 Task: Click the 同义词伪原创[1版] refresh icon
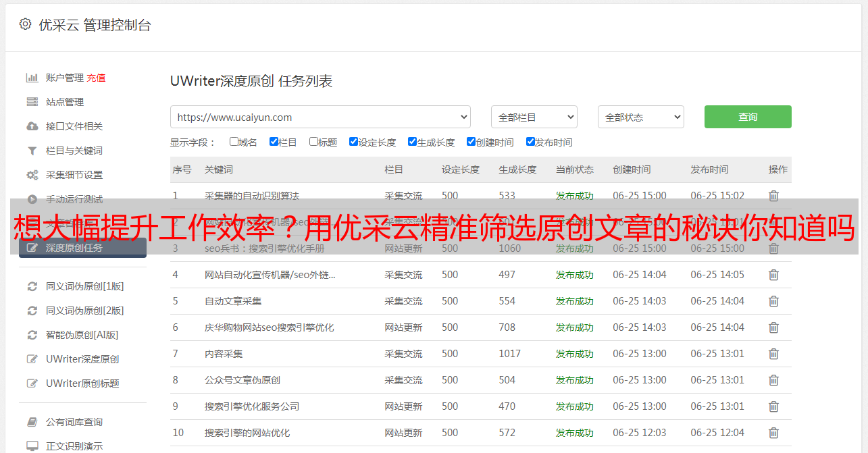click(32, 286)
